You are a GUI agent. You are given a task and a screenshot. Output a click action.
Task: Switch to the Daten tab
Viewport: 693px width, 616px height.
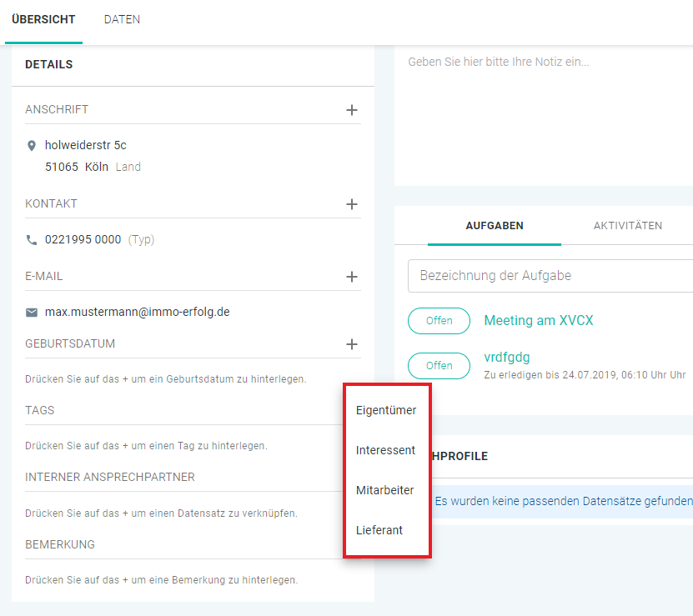pyautogui.click(x=122, y=20)
